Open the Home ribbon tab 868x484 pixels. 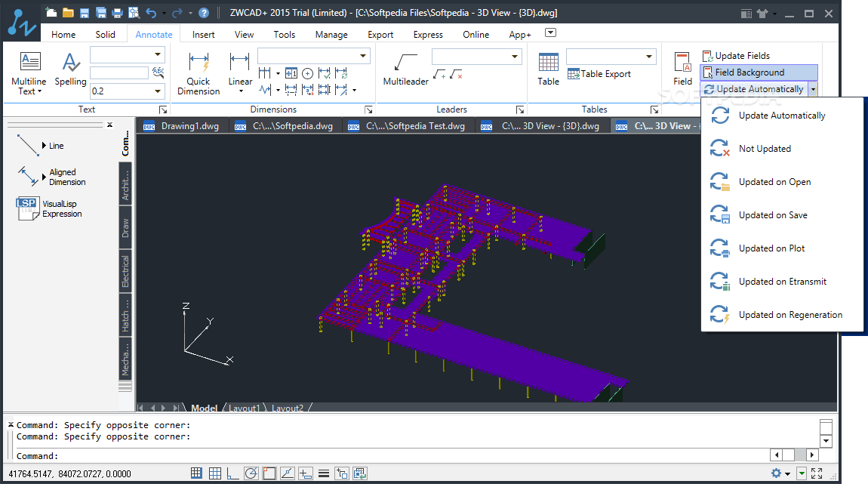(63, 34)
